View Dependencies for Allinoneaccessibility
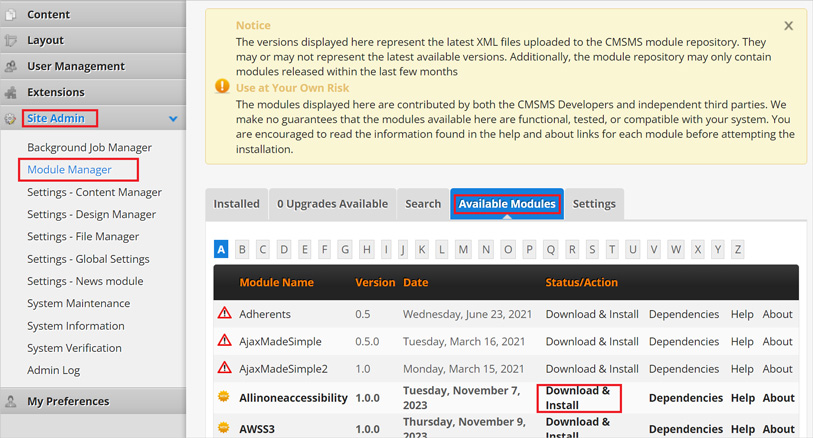813x438 pixels. tap(685, 398)
